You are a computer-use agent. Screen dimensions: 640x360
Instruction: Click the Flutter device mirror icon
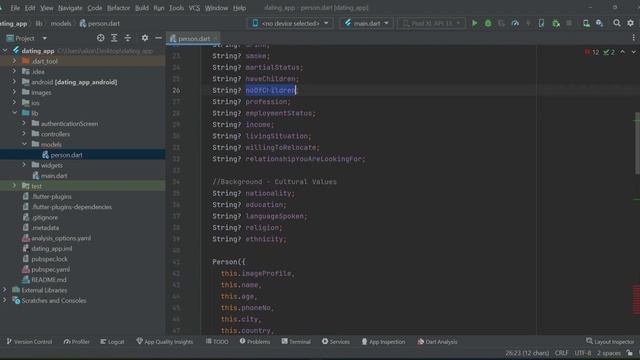tap(541, 23)
